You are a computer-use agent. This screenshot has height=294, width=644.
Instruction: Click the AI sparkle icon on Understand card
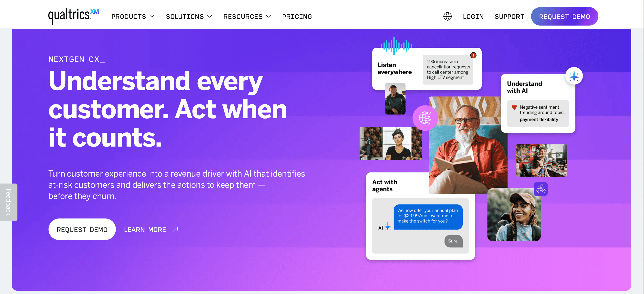tap(574, 76)
